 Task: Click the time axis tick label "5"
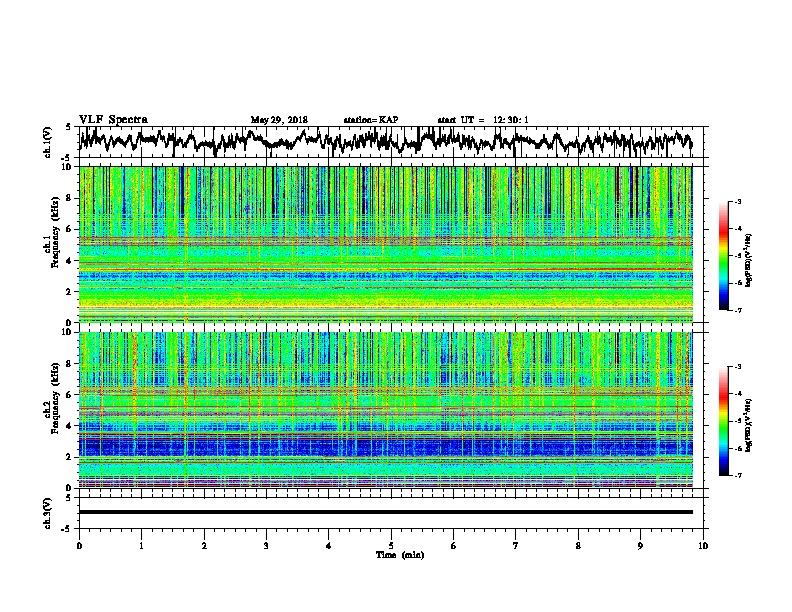coord(391,546)
